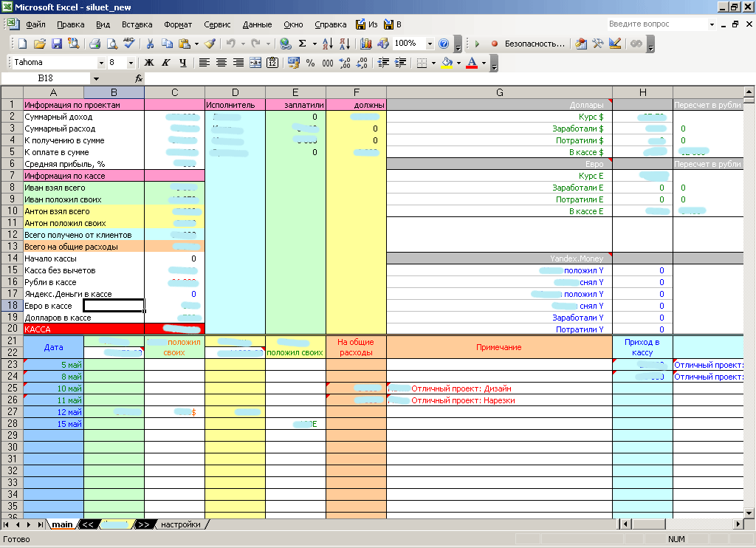Click the Run Macro play arrow
Screen dimensions: 756x548
click(x=478, y=44)
